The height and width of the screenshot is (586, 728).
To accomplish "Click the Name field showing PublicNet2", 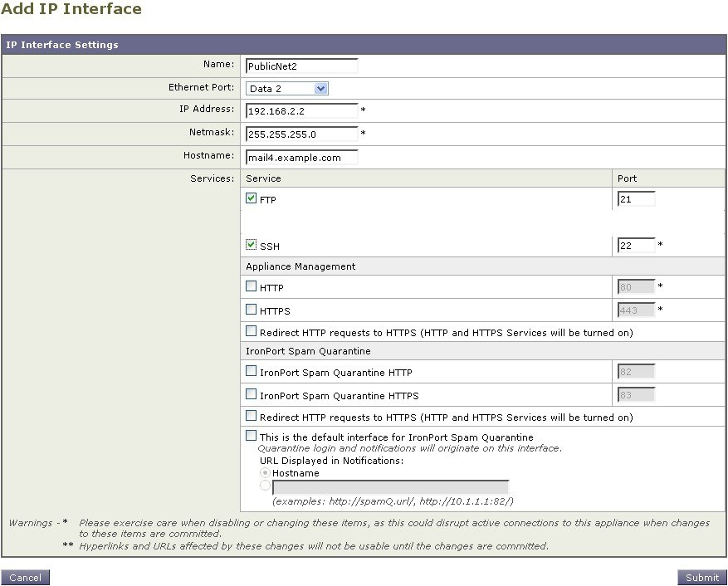I will [300, 66].
